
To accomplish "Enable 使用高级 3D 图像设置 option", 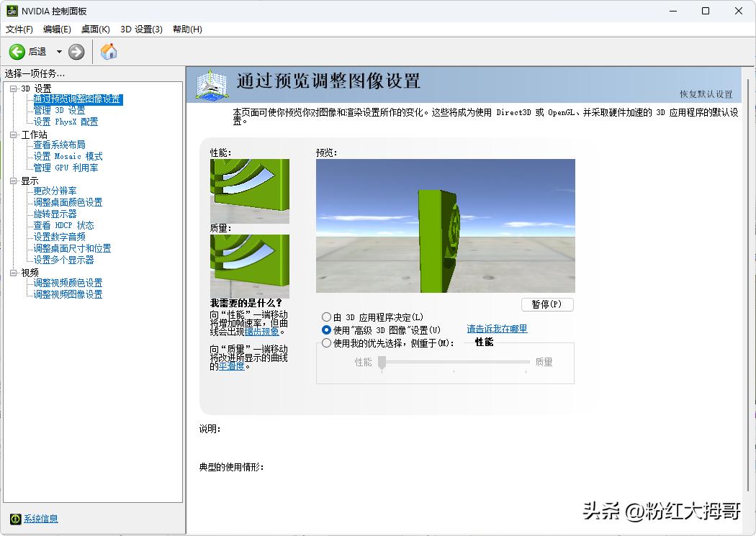I will 327,330.
